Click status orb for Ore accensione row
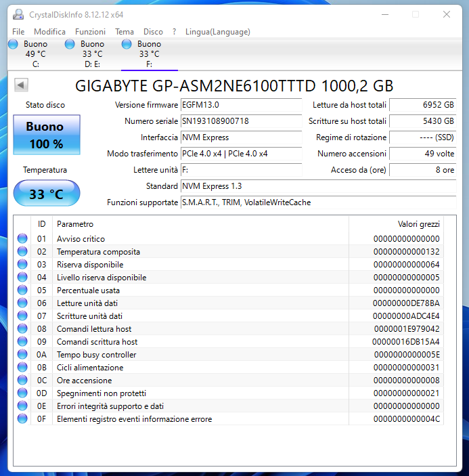This screenshot has height=476, width=469. 22,380
